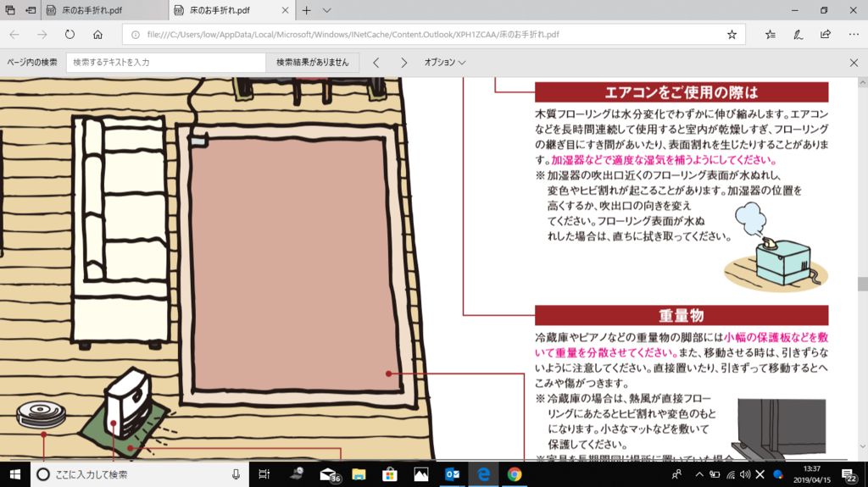Click the robot vacuum illustration

[41, 413]
